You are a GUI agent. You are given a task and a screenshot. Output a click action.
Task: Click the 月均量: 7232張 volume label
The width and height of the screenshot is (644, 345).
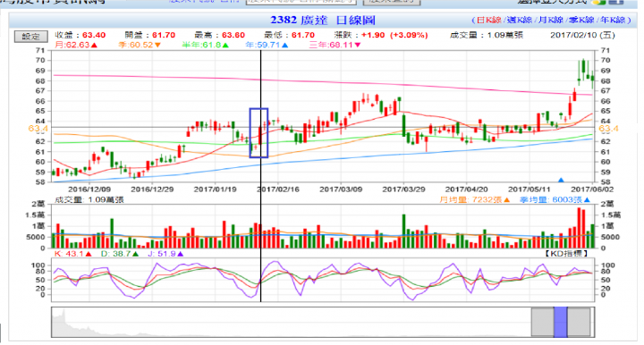pos(475,200)
